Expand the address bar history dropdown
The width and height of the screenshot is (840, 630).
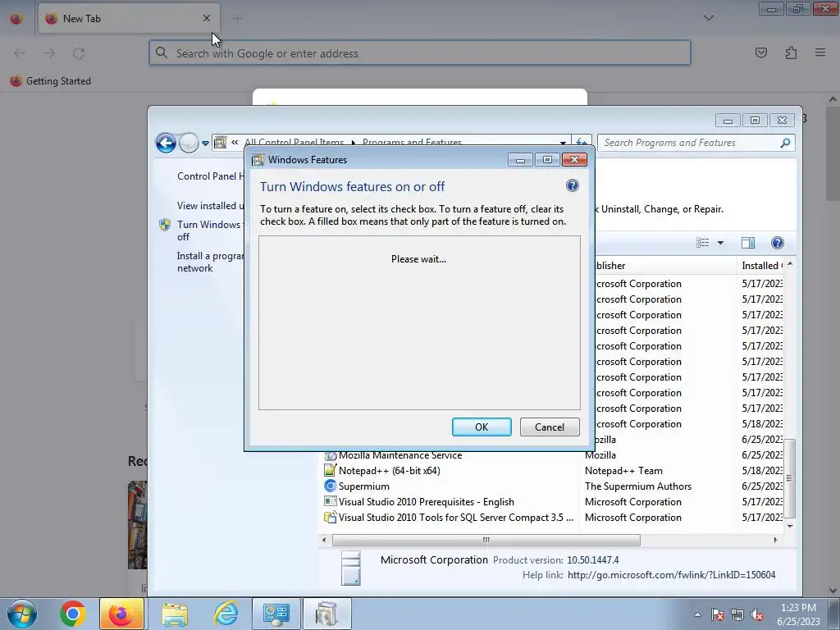click(x=563, y=143)
